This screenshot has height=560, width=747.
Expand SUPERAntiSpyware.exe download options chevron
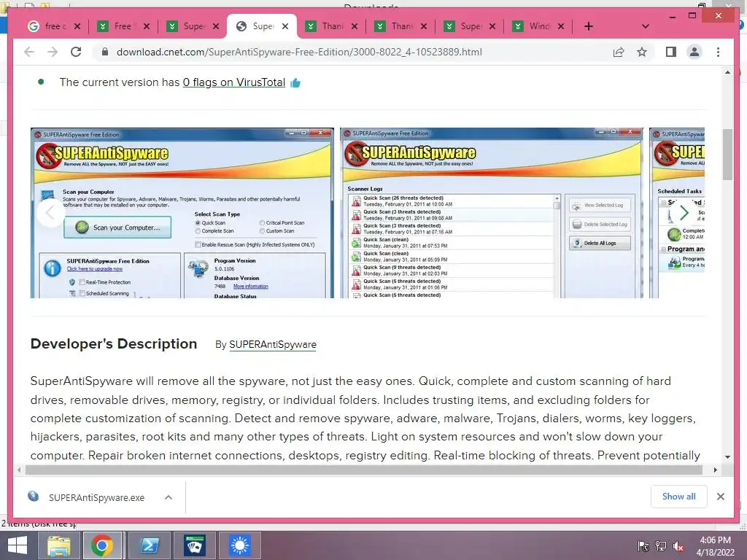[169, 497]
